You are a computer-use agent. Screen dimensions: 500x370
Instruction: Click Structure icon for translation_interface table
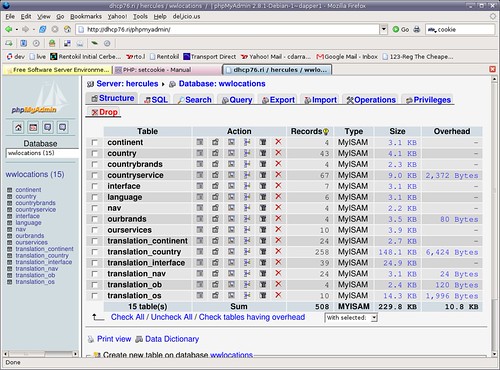215,263
